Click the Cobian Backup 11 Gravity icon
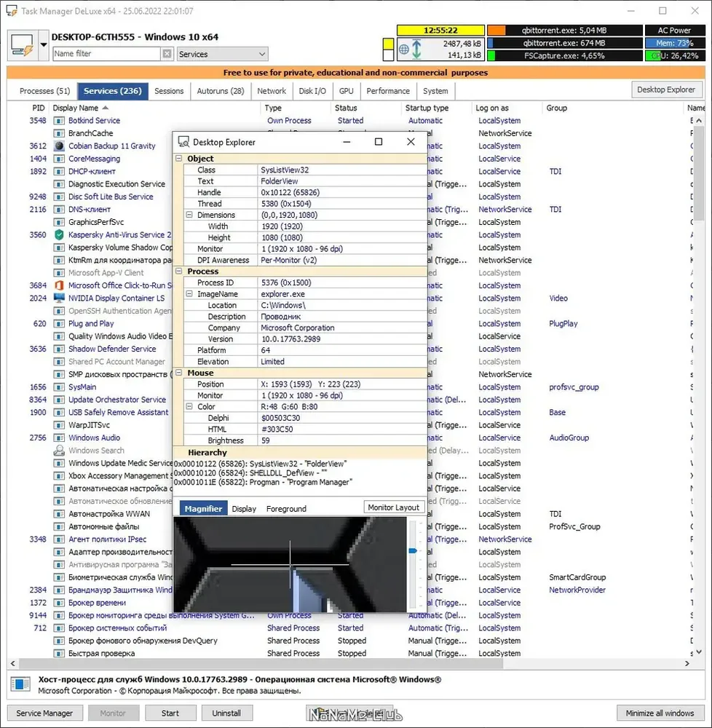This screenshot has height=728, width=712. tap(59, 146)
